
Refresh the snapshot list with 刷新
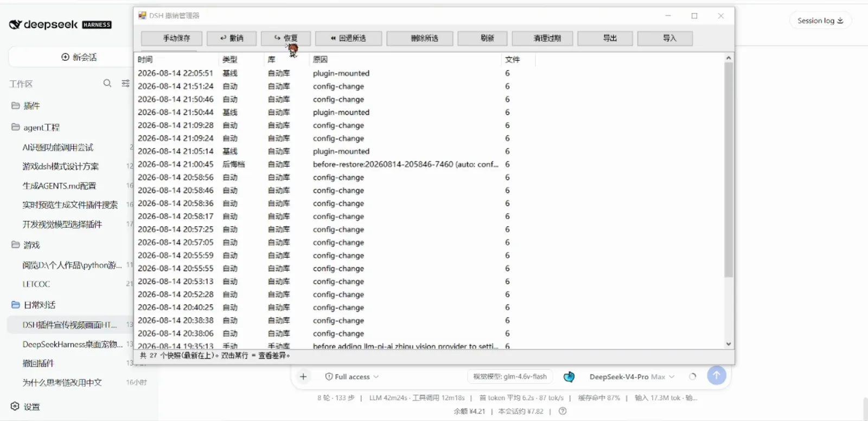[483, 38]
